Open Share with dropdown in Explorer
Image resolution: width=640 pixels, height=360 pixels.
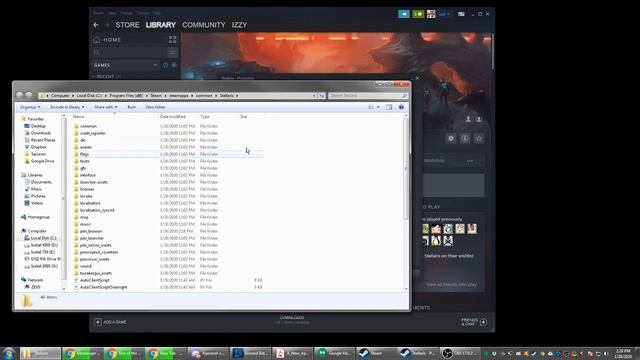[106, 107]
